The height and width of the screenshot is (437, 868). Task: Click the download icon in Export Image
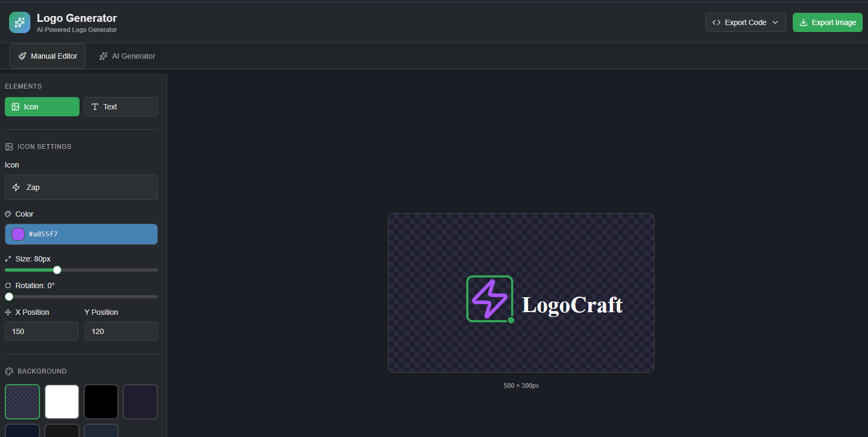click(803, 22)
